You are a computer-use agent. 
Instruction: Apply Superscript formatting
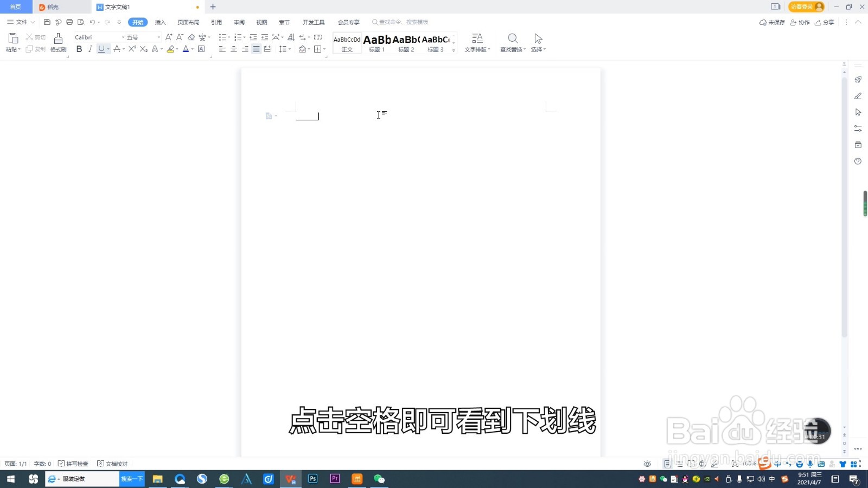coord(132,49)
